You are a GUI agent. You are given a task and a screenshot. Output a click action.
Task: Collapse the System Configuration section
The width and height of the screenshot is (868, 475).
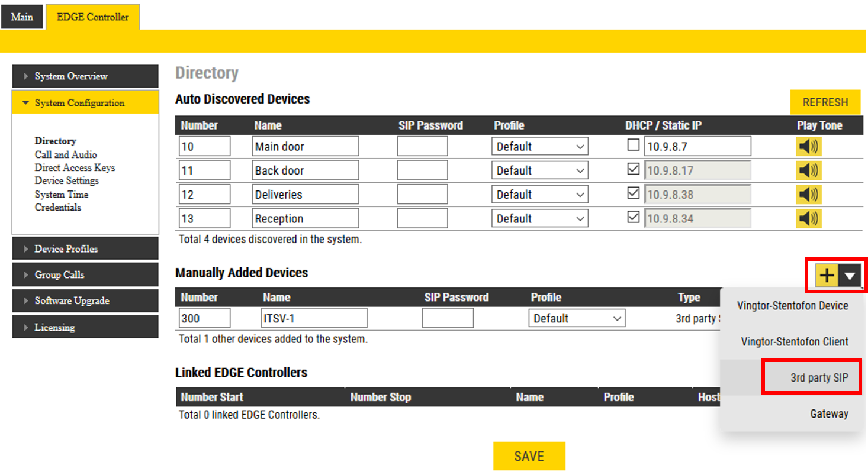(x=85, y=102)
